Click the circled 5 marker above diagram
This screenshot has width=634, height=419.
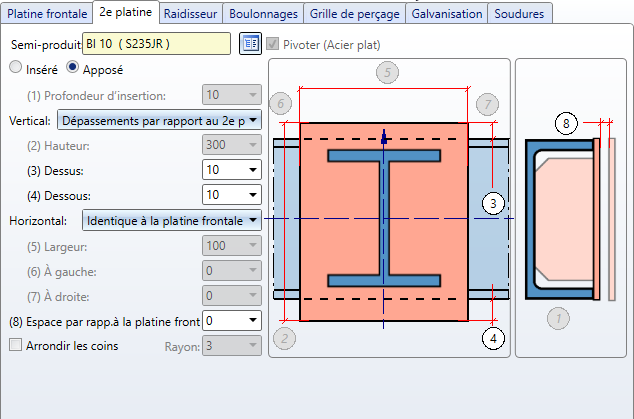[x=388, y=72]
